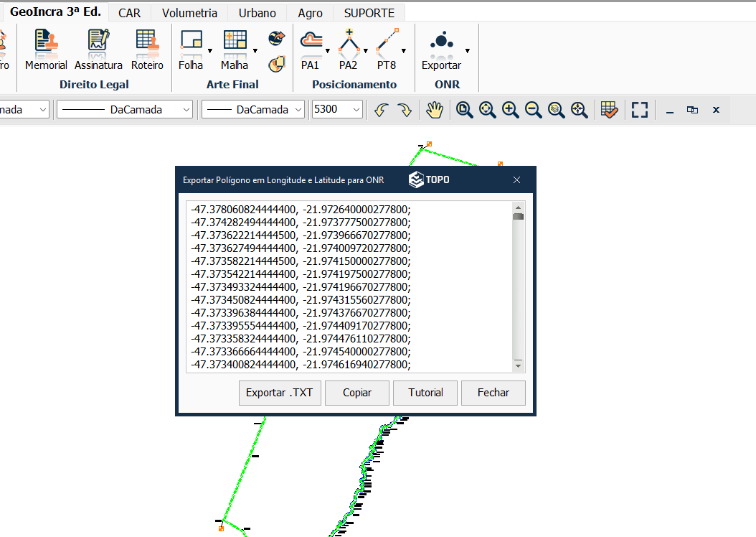
Task: Open the first DaCamada line type dropdown
Action: (125, 110)
